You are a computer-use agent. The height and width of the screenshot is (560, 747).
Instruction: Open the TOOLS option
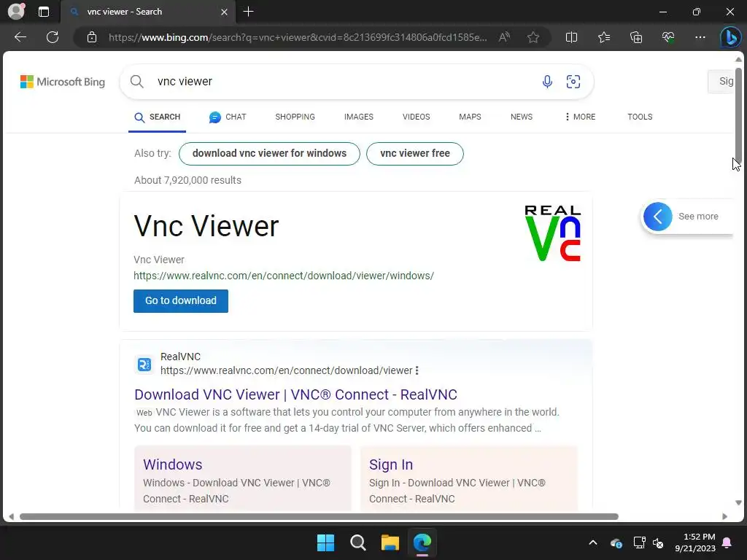pos(640,117)
